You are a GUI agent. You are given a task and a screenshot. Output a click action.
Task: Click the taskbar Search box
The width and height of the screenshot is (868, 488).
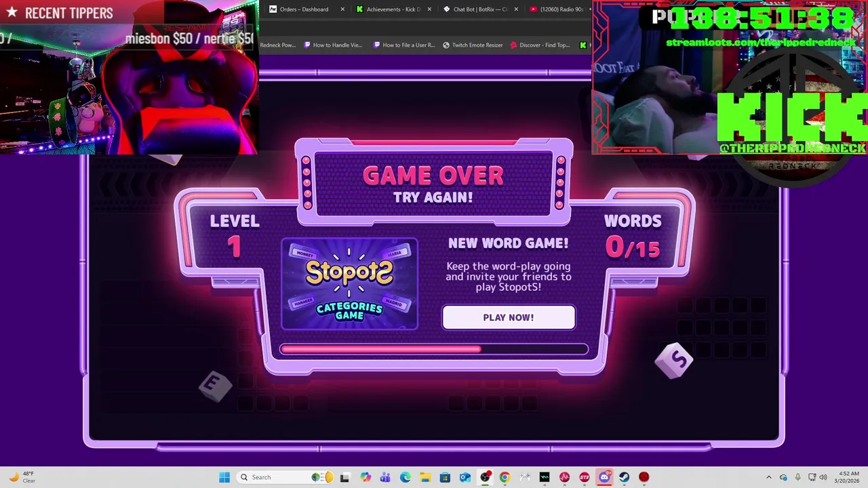click(x=285, y=477)
